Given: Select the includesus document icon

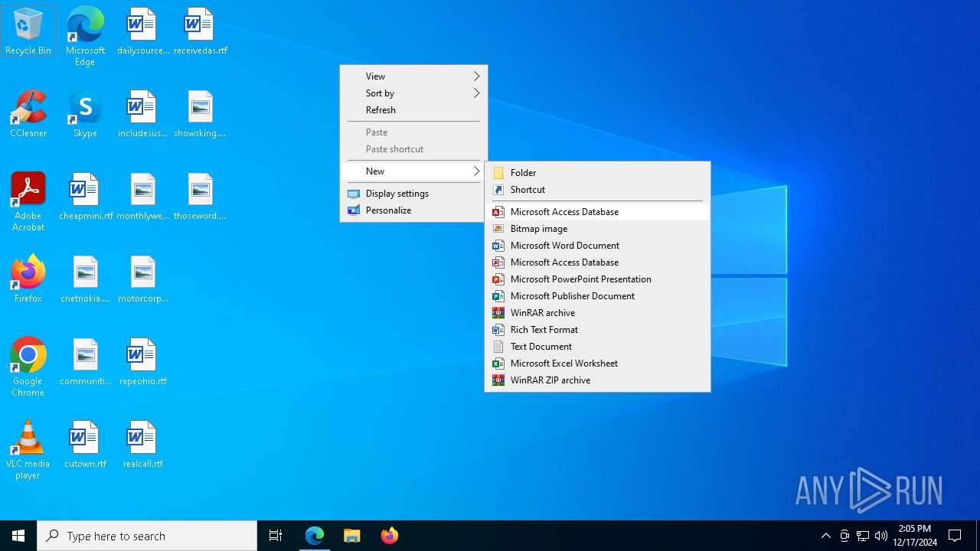Looking at the screenshot, I should [x=142, y=113].
